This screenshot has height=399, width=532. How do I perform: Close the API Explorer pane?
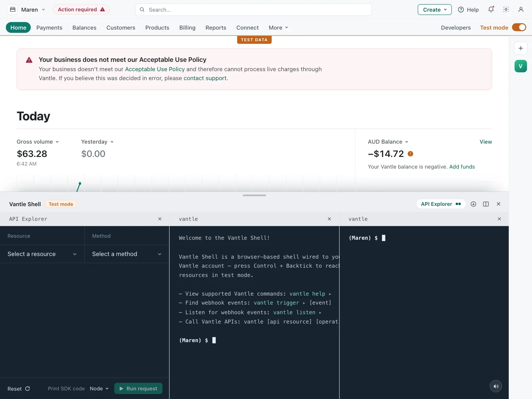coord(160,219)
